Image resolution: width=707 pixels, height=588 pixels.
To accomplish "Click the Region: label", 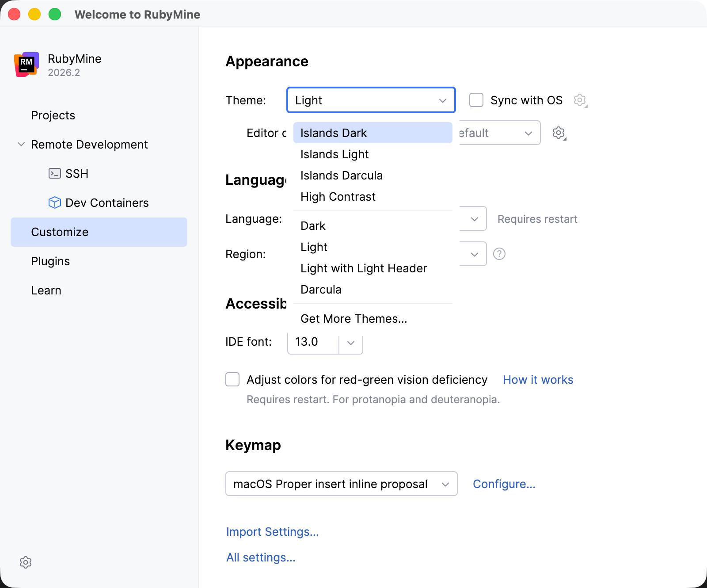I will [x=246, y=254].
